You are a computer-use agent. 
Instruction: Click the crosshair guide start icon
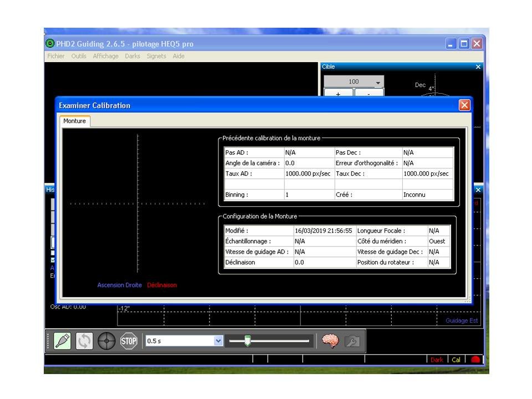106,341
